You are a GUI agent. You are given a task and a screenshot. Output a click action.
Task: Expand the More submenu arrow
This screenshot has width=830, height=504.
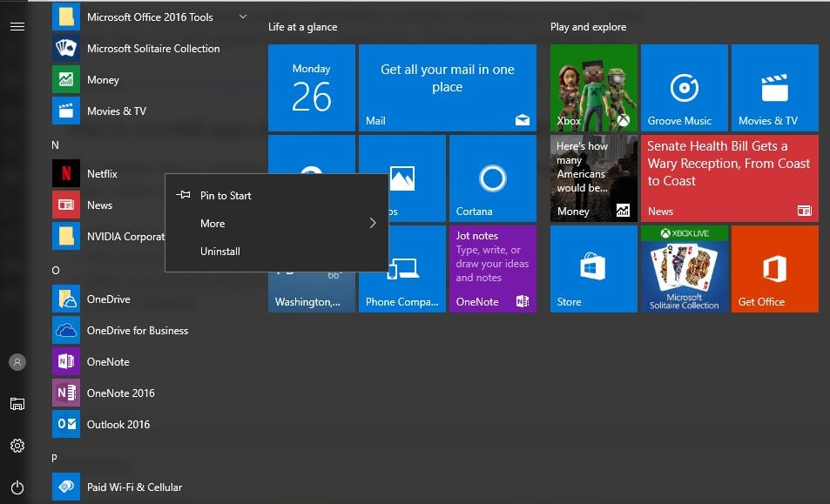pyautogui.click(x=373, y=223)
